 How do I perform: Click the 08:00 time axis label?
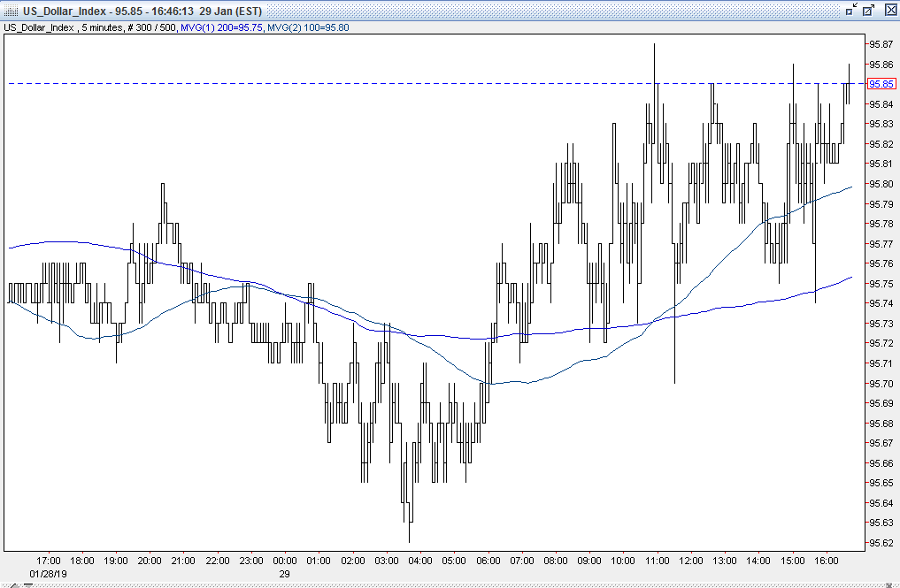coord(556,561)
